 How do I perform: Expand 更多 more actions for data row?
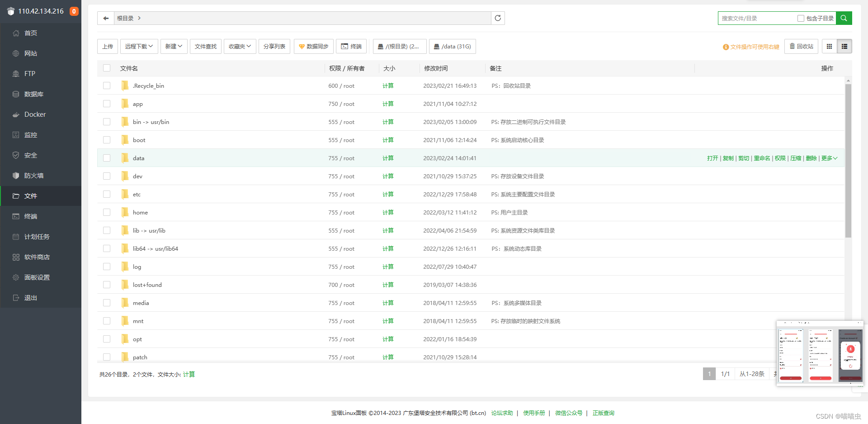click(x=830, y=158)
